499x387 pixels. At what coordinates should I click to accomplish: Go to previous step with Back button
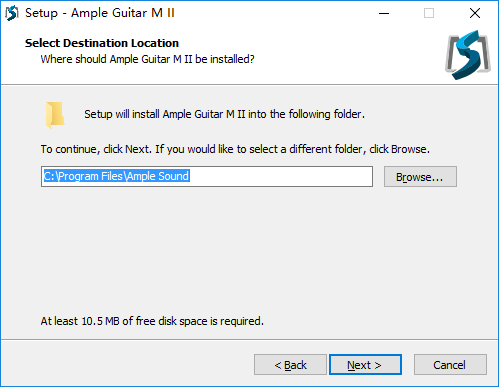tap(290, 365)
